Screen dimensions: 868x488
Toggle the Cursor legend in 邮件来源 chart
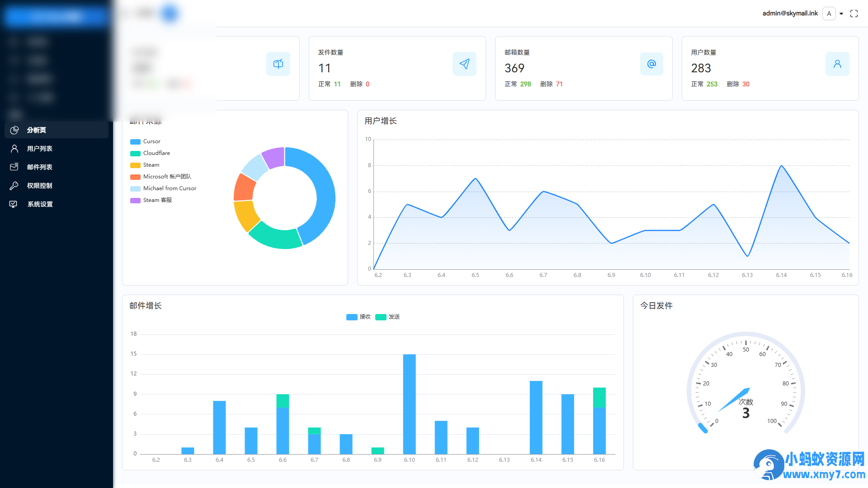[145, 141]
